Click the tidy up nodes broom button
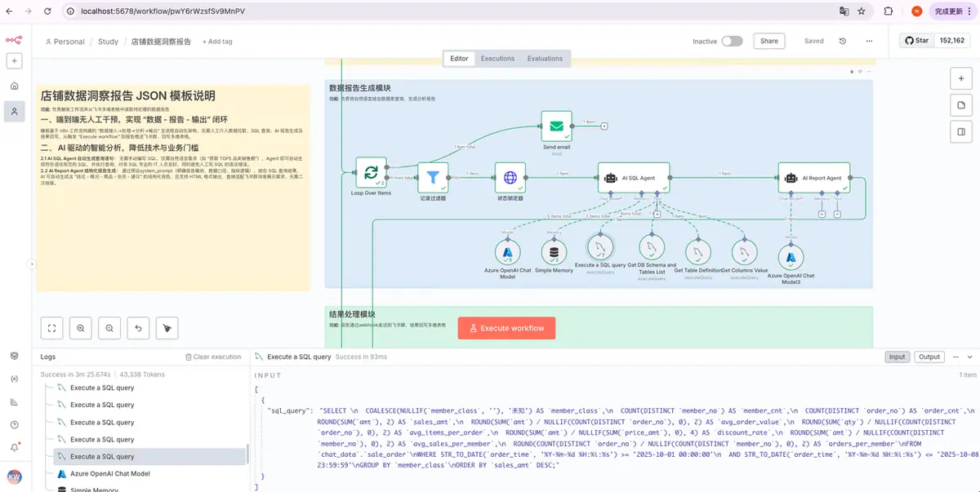This screenshot has height=492, width=980. point(167,327)
